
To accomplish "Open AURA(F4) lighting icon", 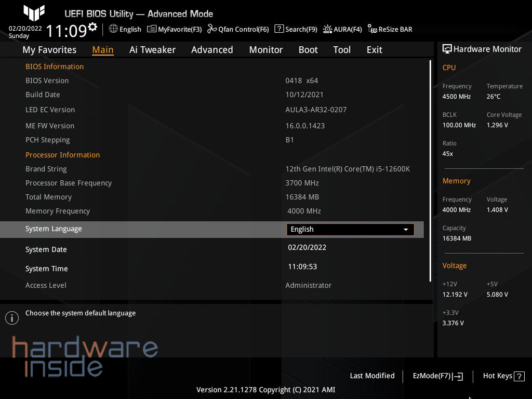I will tap(327, 29).
